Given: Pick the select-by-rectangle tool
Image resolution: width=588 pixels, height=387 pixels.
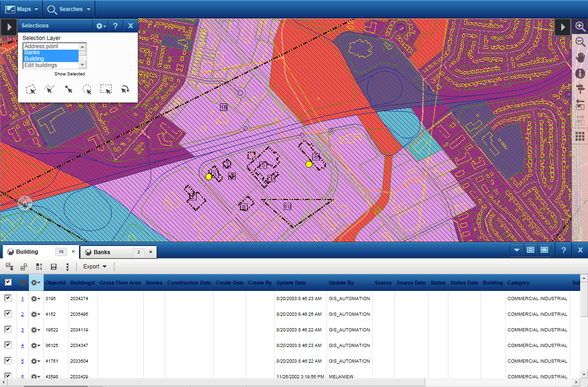Looking at the screenshot, I should (x=106, y=89).
